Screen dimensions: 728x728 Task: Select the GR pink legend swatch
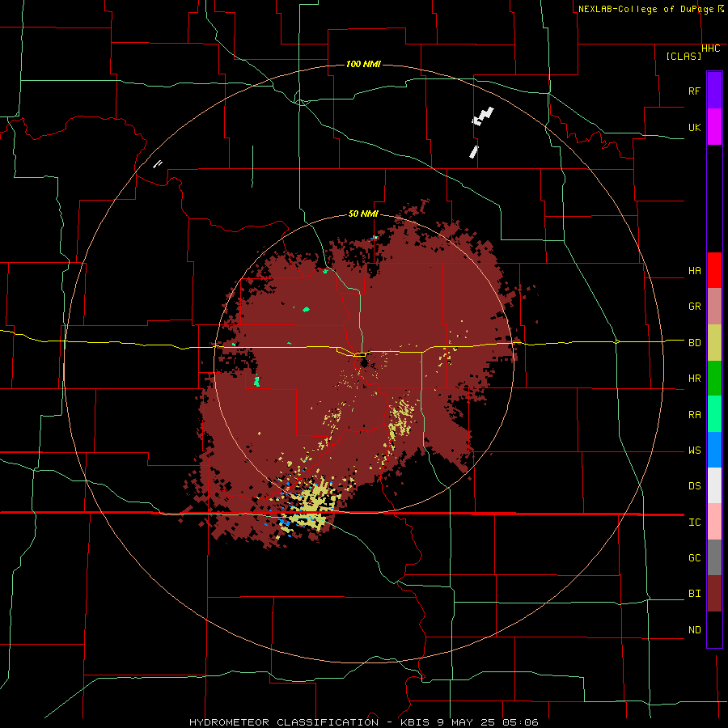click(x=714, y=307)
